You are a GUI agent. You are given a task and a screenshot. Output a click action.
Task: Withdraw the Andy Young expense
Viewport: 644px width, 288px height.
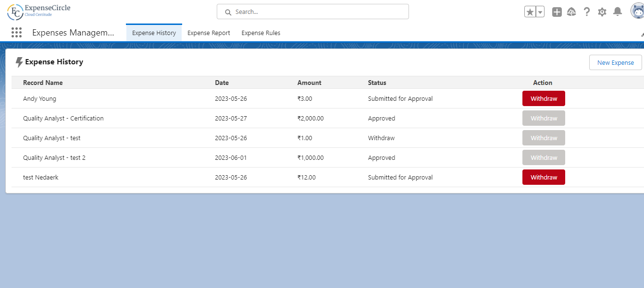544,98
